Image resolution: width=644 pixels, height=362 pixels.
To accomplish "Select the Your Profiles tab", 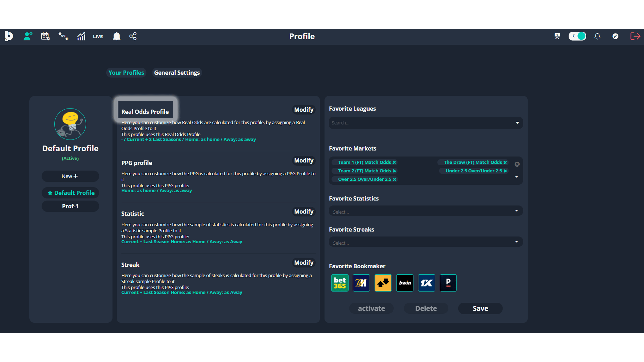I will [x=126, y=73].
